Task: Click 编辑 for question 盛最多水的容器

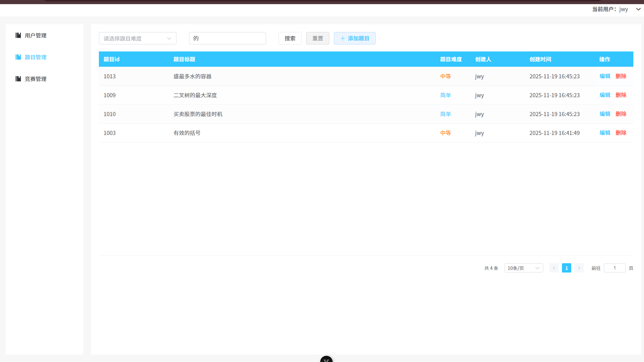Action: 605,76
